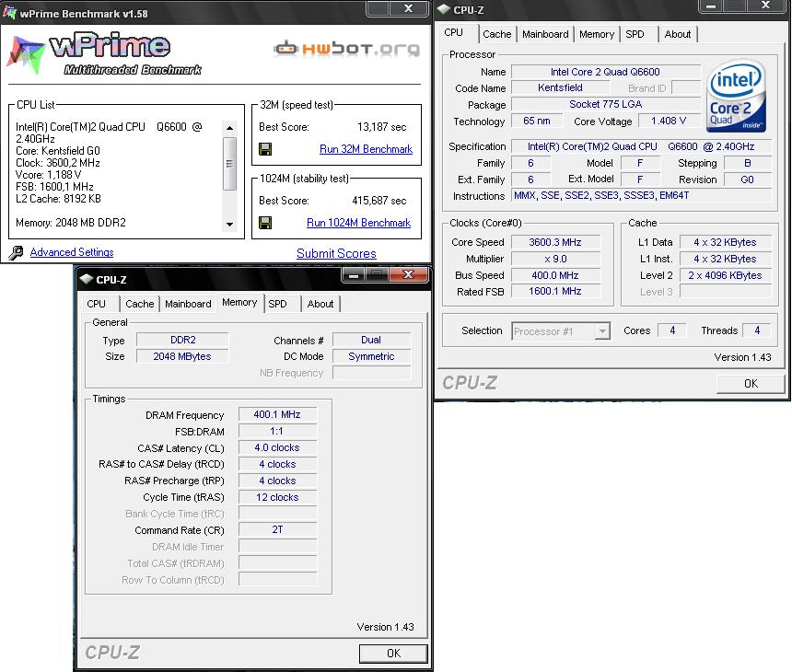Image resolution: width=792 pixels, height=672 pixels.
Task: Click the DC Mode value Symmetric
Action: [371, 356]
